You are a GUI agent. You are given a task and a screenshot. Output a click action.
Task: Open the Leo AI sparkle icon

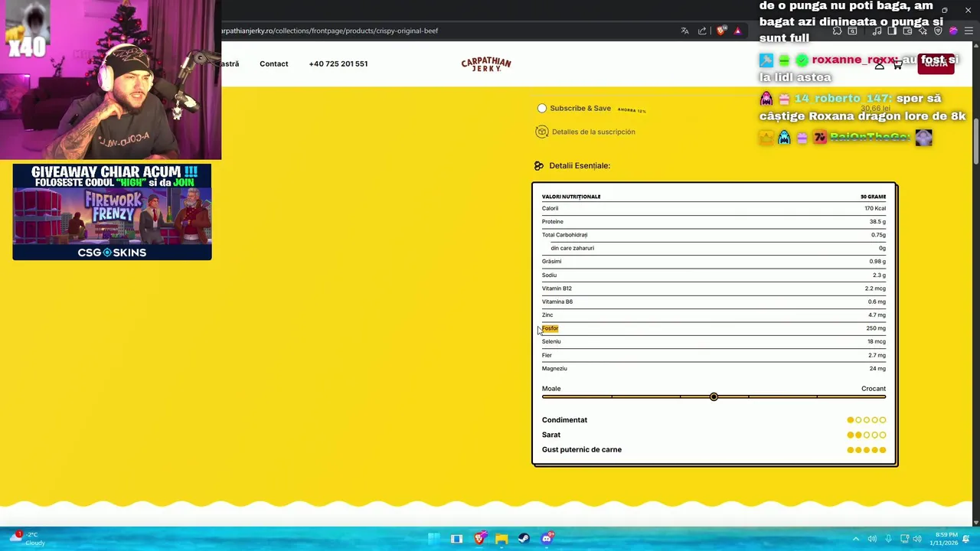click(x=923, y=31)
